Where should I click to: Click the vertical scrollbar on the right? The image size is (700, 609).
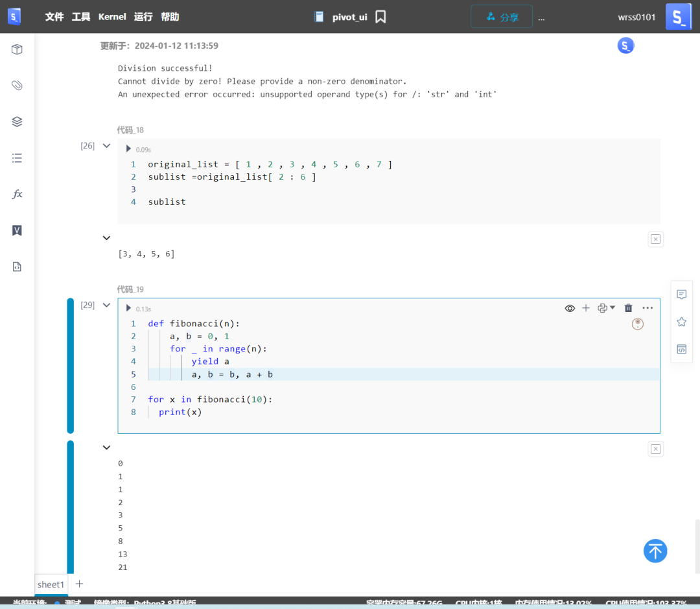click(x=697, y=546)
